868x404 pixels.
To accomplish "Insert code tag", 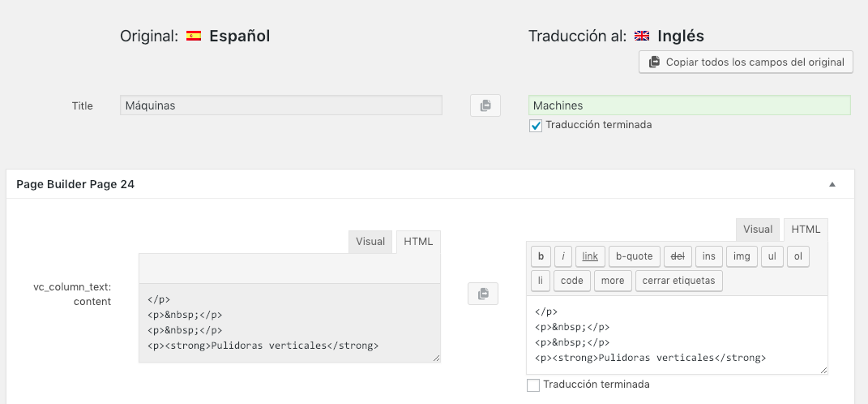I will click(x=572, y=281).
